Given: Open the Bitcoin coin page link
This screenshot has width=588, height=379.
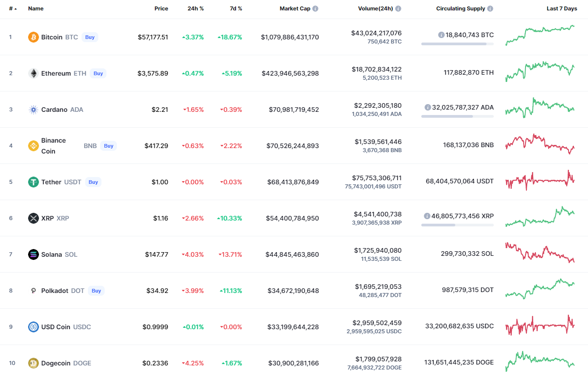Looking at the screenshot, I should (x=52, y=37).
